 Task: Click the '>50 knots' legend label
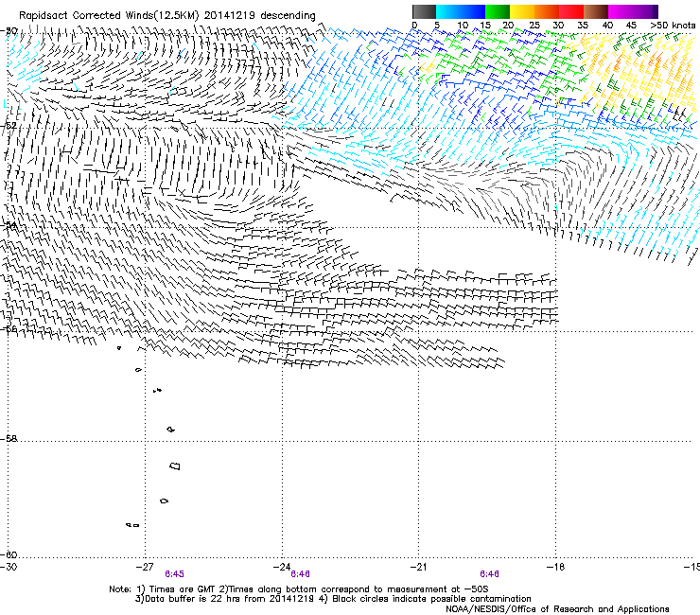pos(673,26)
